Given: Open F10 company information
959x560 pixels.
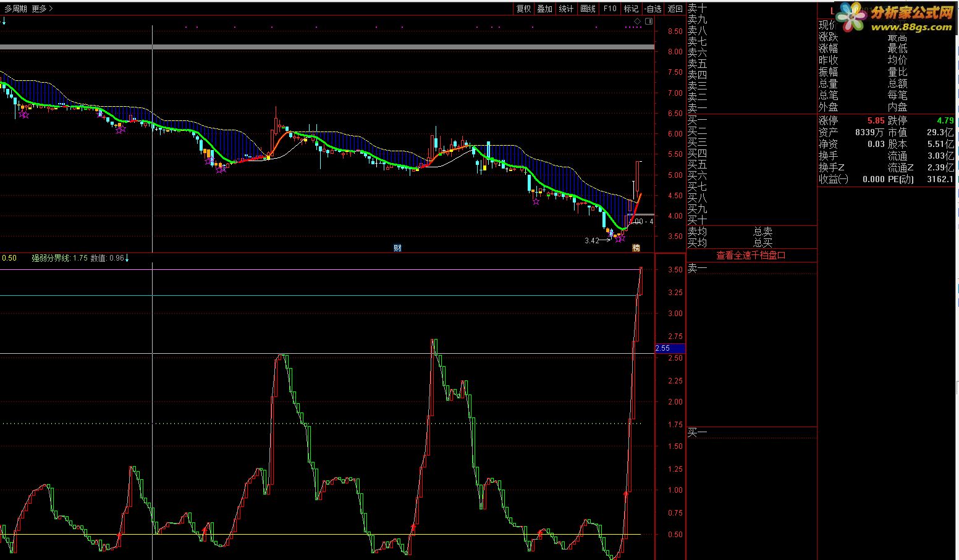Looking at the screenshot, I should point(610,9).
